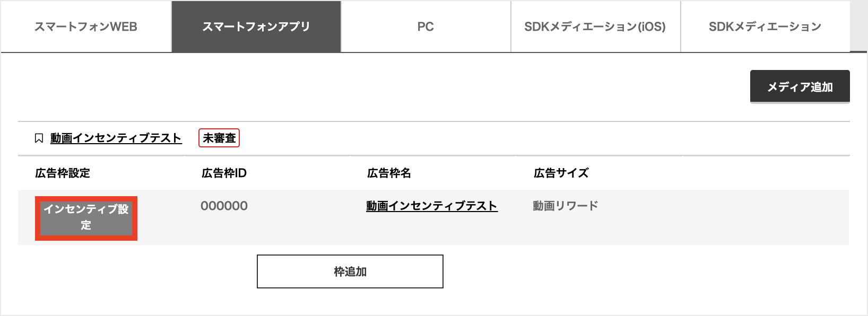868x316 pixels.
Task: Go to SDKメディエーション(iOS) tab
Action: 595,27
